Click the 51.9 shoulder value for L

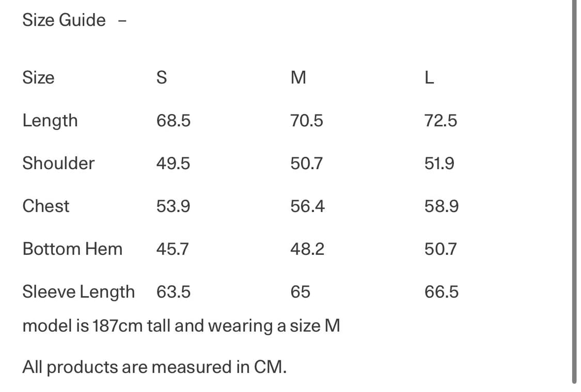point(439,164)
